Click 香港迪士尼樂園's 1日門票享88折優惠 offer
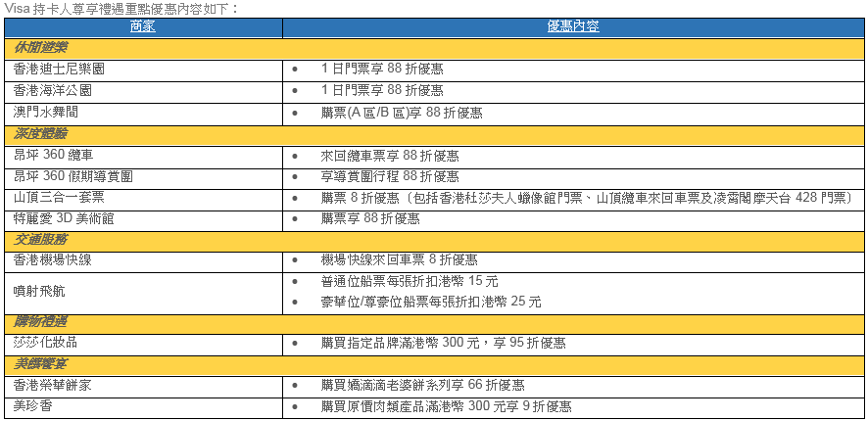This screenshot has width=868, height=421. pos(382,70)
